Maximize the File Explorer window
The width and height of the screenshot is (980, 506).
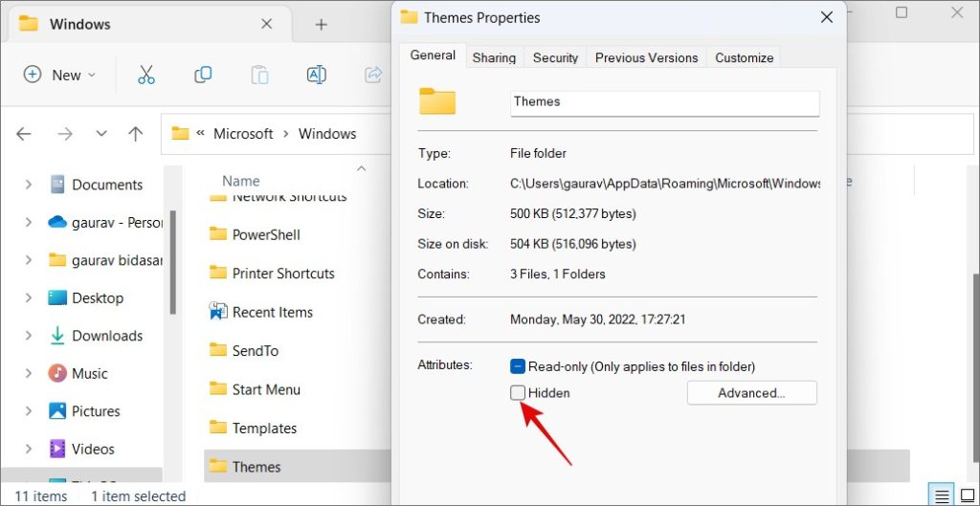pyautogui.click(x=902, y=12)
